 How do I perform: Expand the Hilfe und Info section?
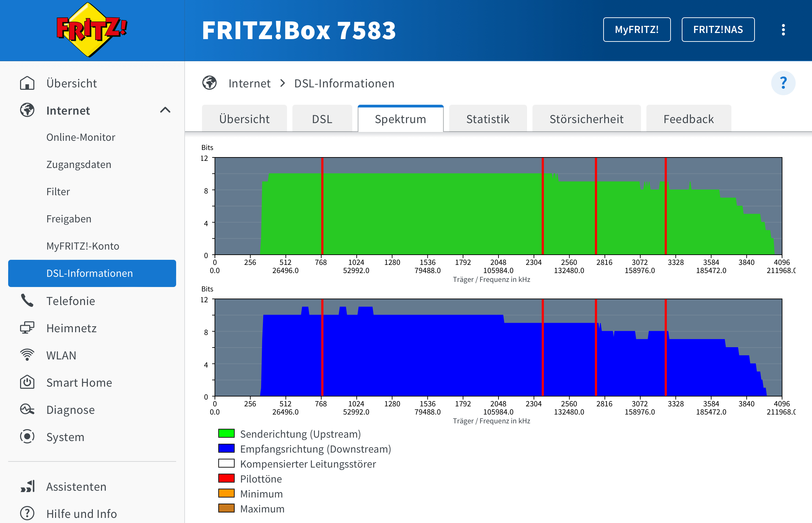81,513
